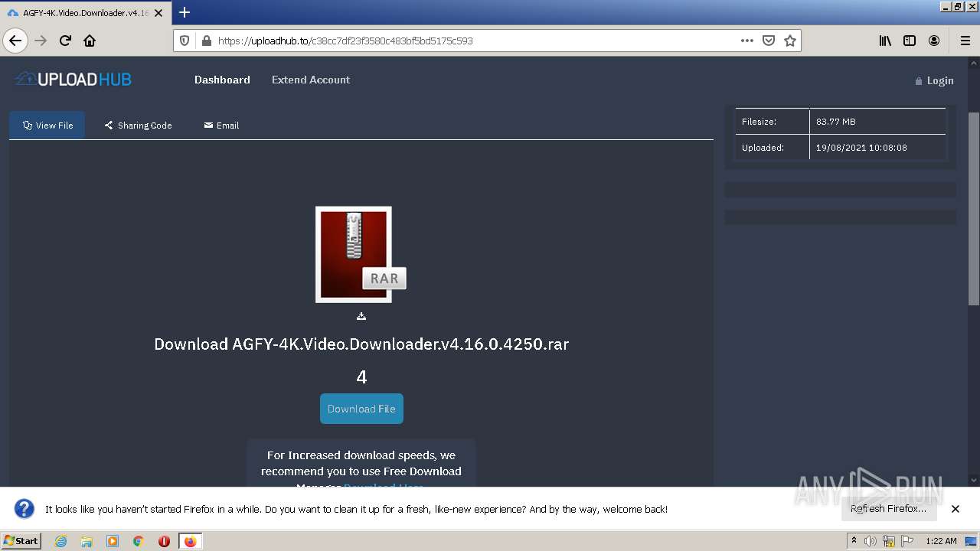Select Firefox taskbar button
Image resolution: width=980 pixels, height=551 pixels.
tap(190, 541)
